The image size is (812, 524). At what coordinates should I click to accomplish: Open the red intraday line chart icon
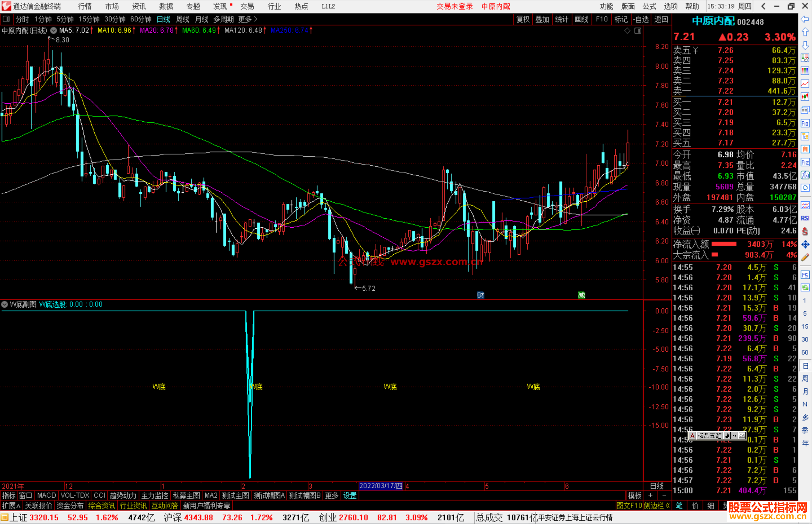(805, 84)
